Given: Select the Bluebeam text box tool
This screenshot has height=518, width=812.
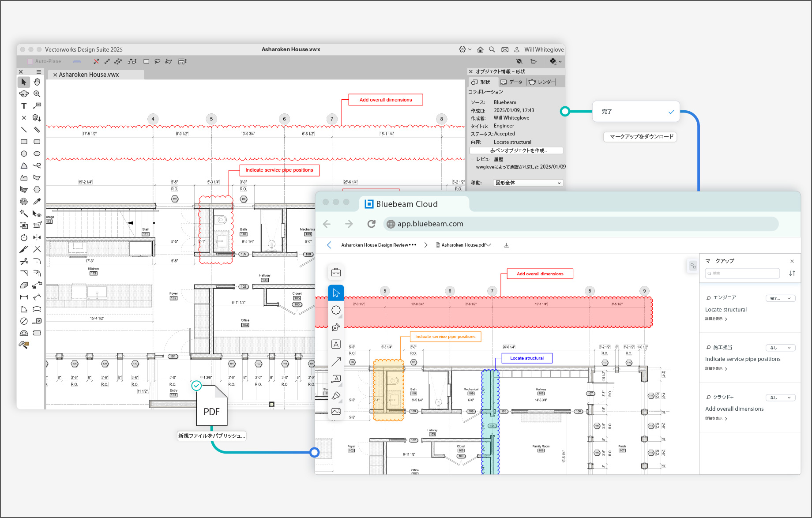Looking at the screenshot, I should coord(336,344).
